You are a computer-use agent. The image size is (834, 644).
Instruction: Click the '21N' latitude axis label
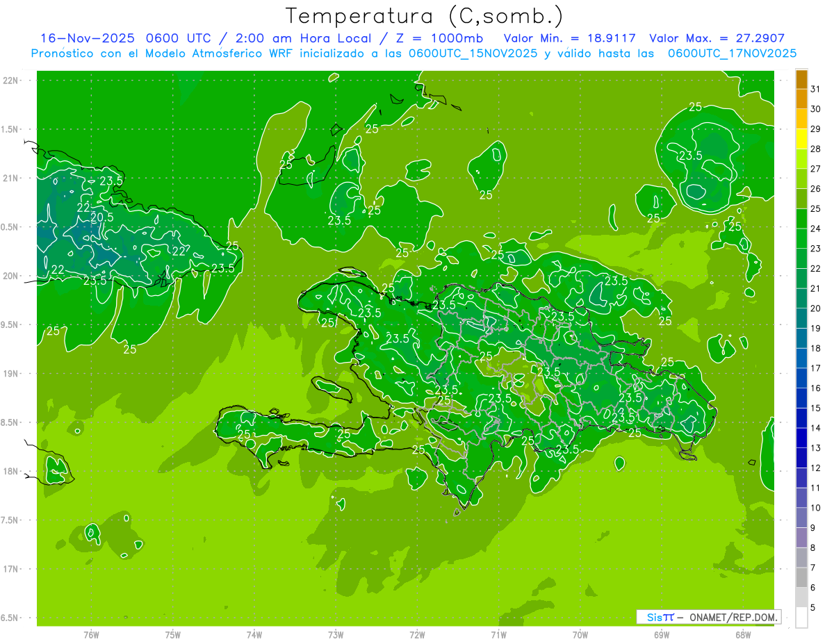coord(11,178)
